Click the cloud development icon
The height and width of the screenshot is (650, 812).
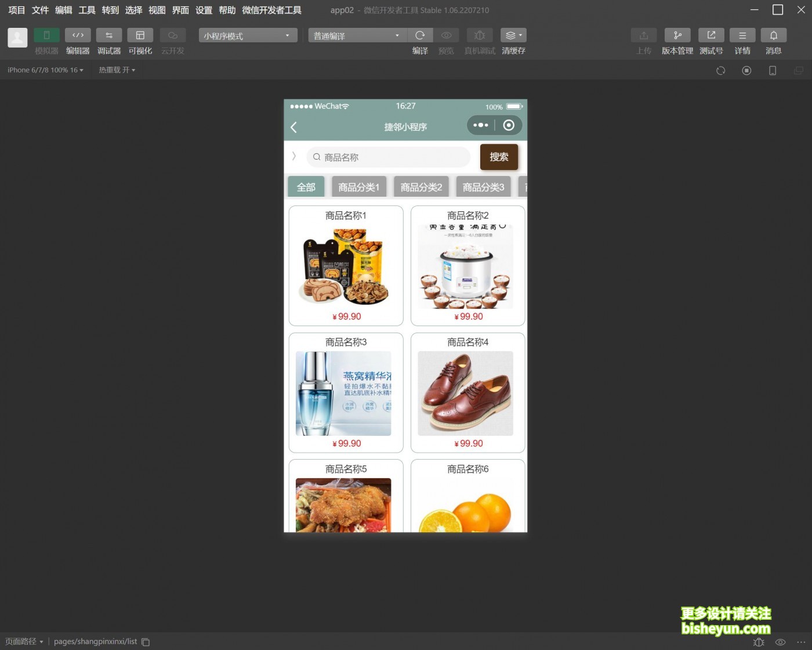(x=173, y=35)
